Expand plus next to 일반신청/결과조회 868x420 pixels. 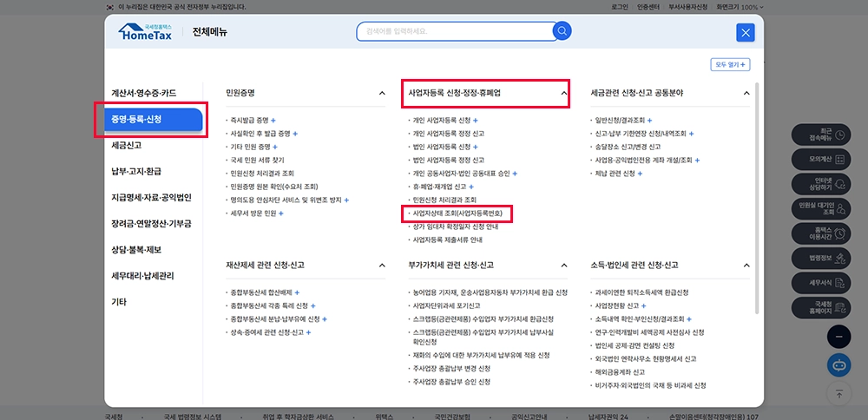point(649,120)
